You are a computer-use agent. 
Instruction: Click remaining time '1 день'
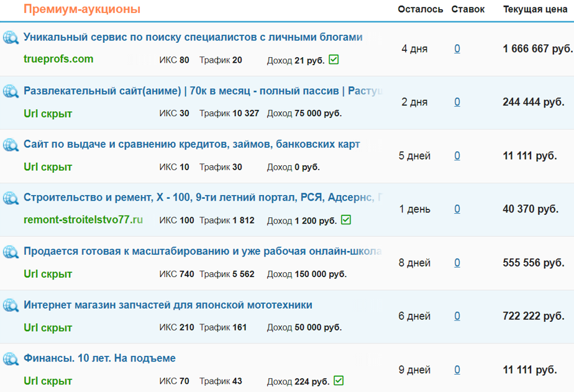tap(415, 209)
